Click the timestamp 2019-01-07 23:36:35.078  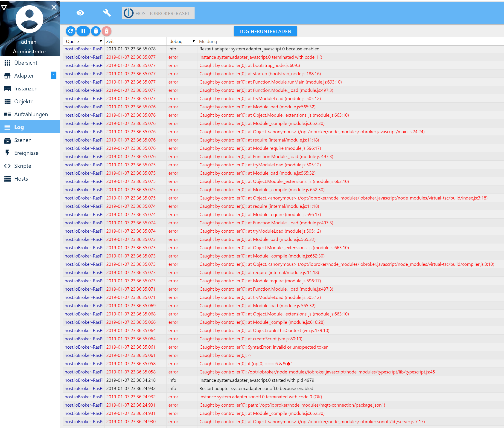[x=131, y=49]
